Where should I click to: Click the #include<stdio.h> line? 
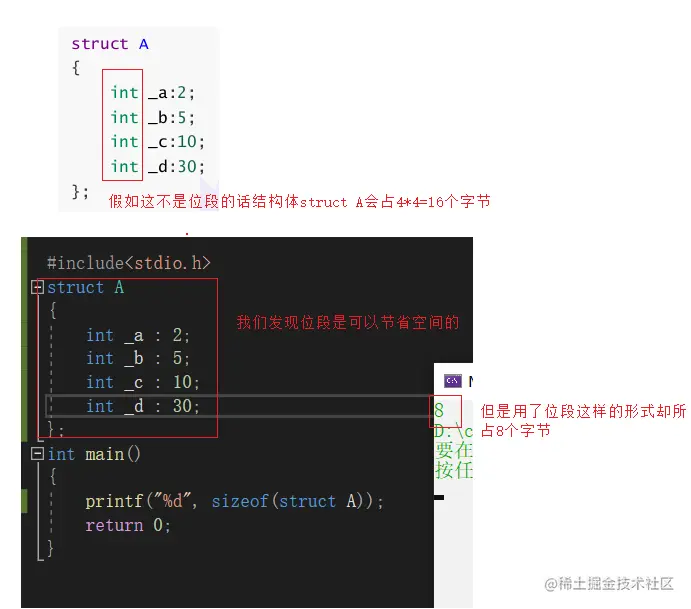[129, 263]
